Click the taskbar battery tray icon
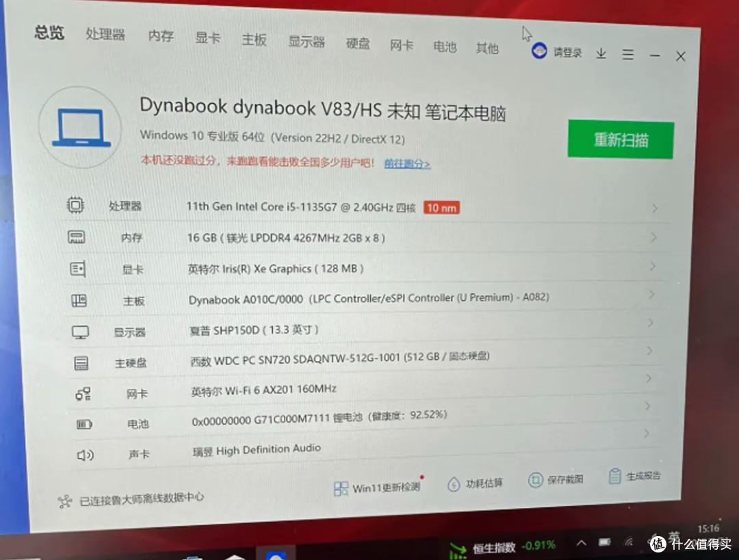Viewport: 739px width, 560px height. 605,542
